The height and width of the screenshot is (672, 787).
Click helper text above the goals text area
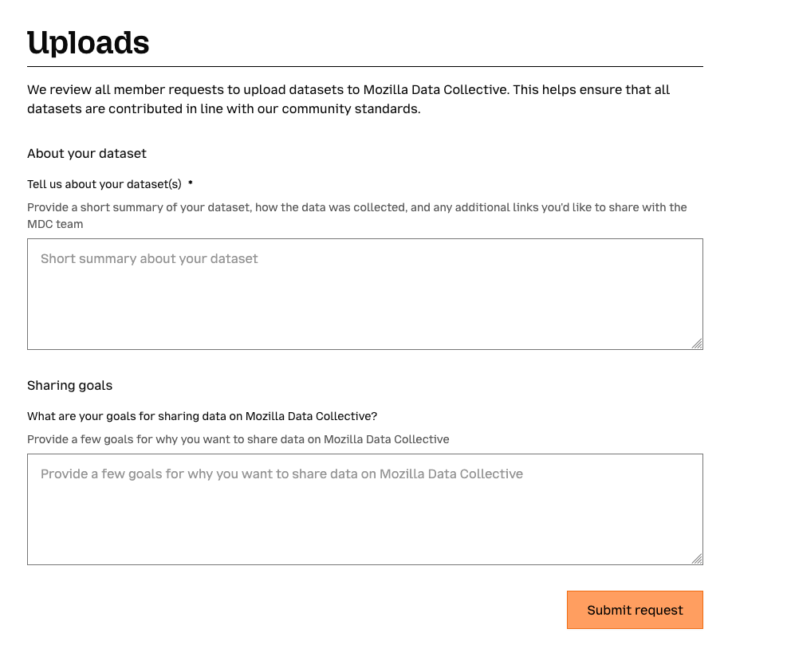[x=238, y=439]
